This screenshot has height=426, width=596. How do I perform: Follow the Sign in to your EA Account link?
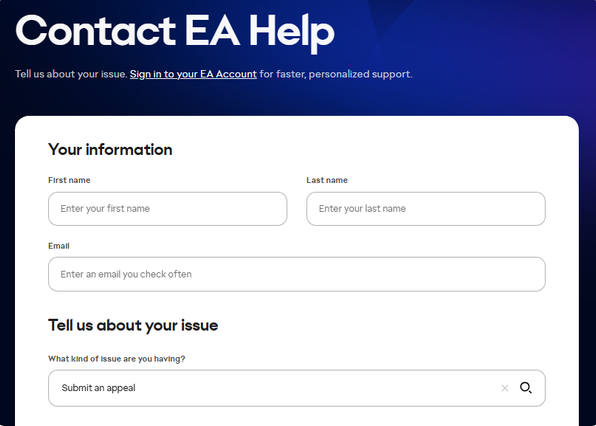coord(193,74)
